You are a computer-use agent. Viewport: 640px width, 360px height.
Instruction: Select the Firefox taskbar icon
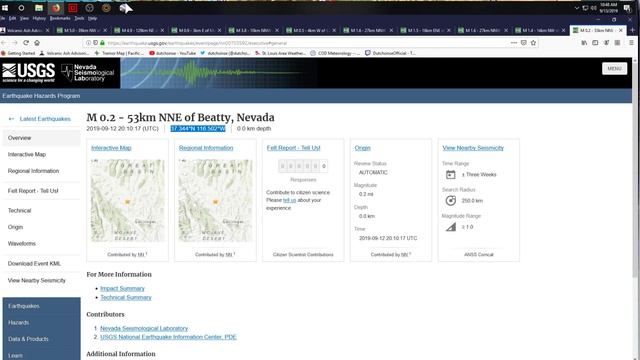pyautogui.click(x=56, y=8)
